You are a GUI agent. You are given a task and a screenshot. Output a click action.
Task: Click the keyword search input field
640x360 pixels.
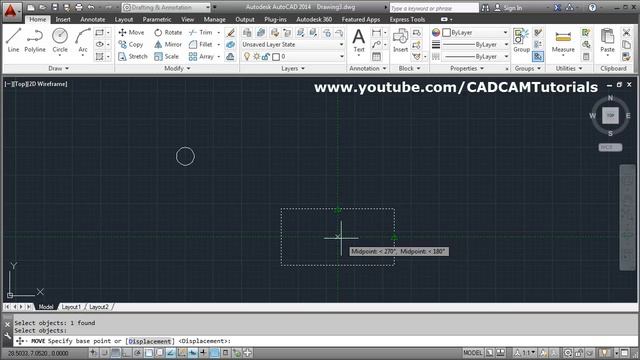pyautogui.click(x=434, y=8)
